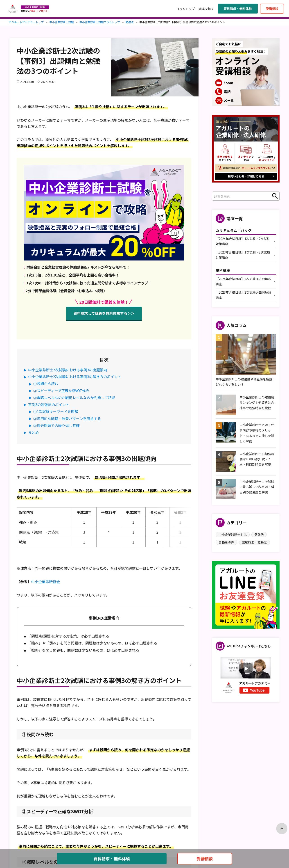Click the Zoom camera icon in consultation banner
289x868 pixels.
click(x=219, y=83)
